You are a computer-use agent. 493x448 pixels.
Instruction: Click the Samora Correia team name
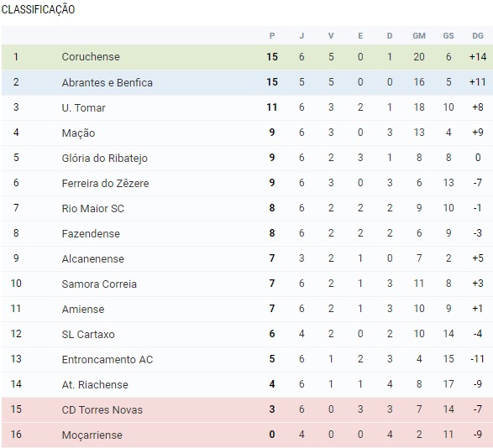[x=99, y=284]
